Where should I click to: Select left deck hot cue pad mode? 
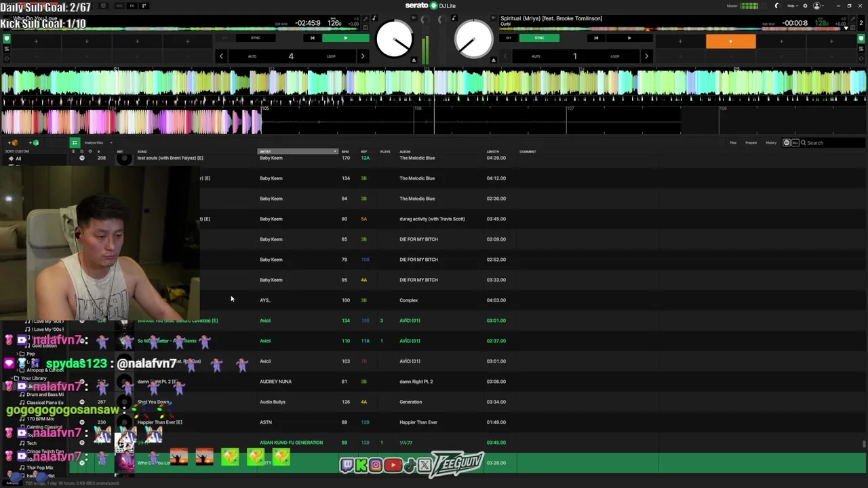pos(7,39)
